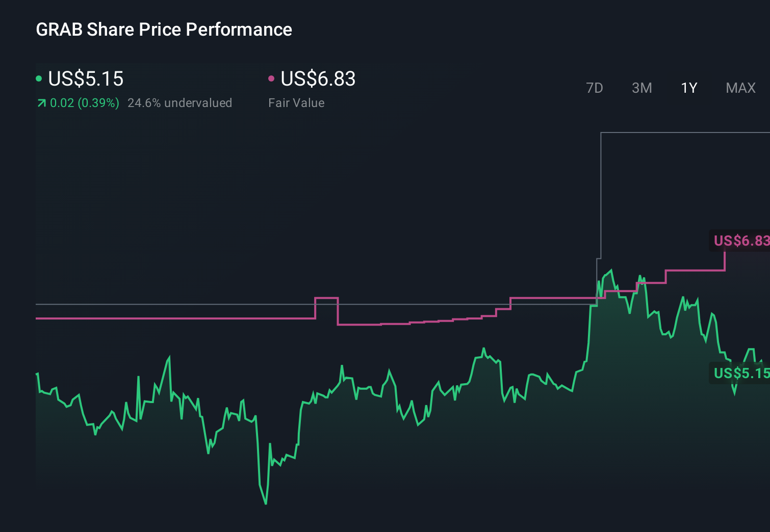Screen dimensions: 770x532
Task: Click the pink Fair Value dot indicator
Action: [272, 78]
